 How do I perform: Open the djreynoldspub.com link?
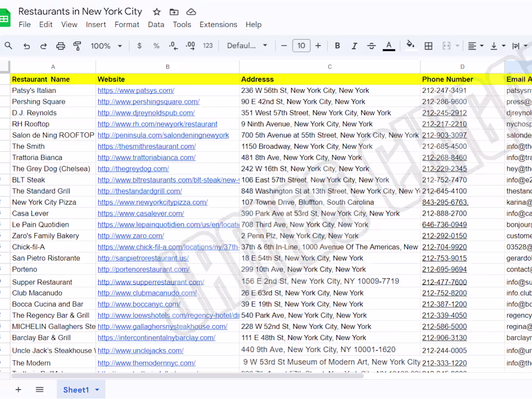[146, 113]
